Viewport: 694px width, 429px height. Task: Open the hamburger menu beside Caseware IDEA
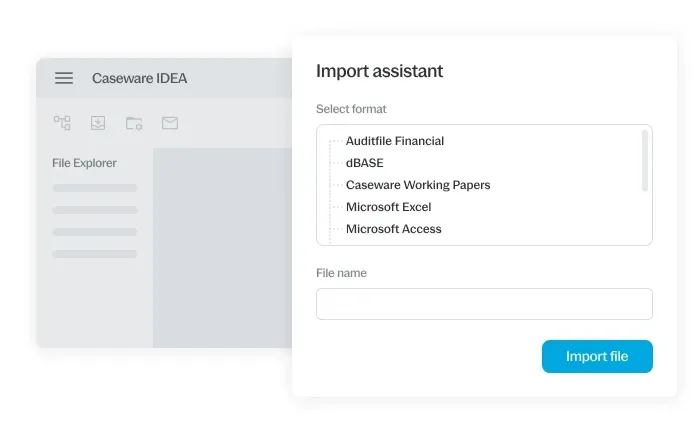(64, 78)
